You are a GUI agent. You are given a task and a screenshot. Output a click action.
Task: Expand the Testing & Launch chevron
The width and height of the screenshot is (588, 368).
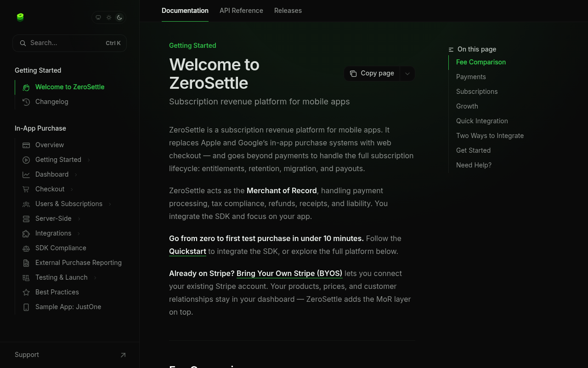(x=95, y=278)
